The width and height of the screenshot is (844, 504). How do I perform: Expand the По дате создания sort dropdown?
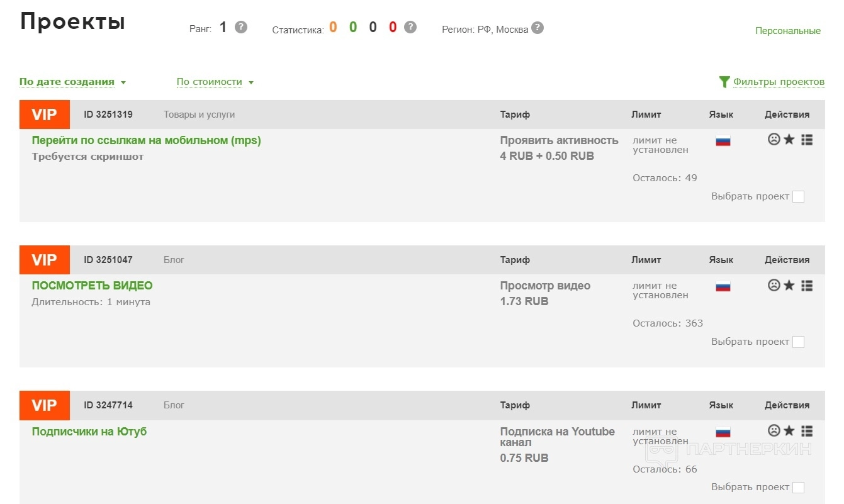pos(72,82)
